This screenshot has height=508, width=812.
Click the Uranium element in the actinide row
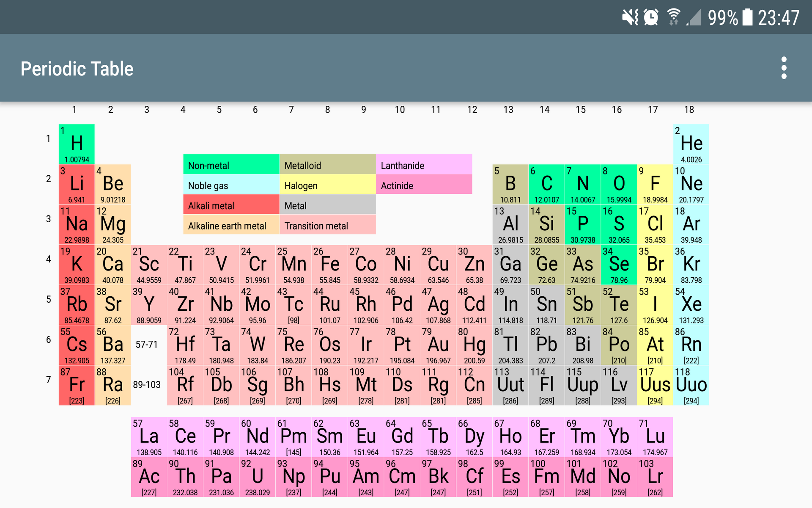pos(257,476)
